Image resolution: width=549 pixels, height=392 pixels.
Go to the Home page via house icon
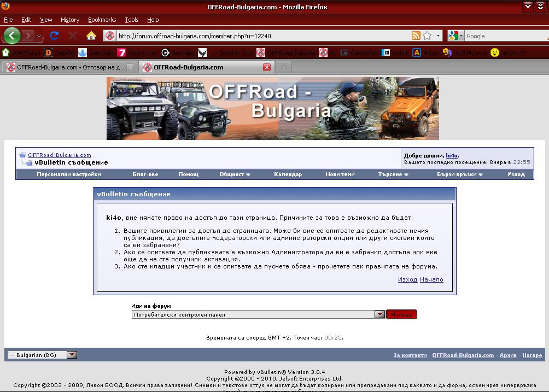point(91,36)
